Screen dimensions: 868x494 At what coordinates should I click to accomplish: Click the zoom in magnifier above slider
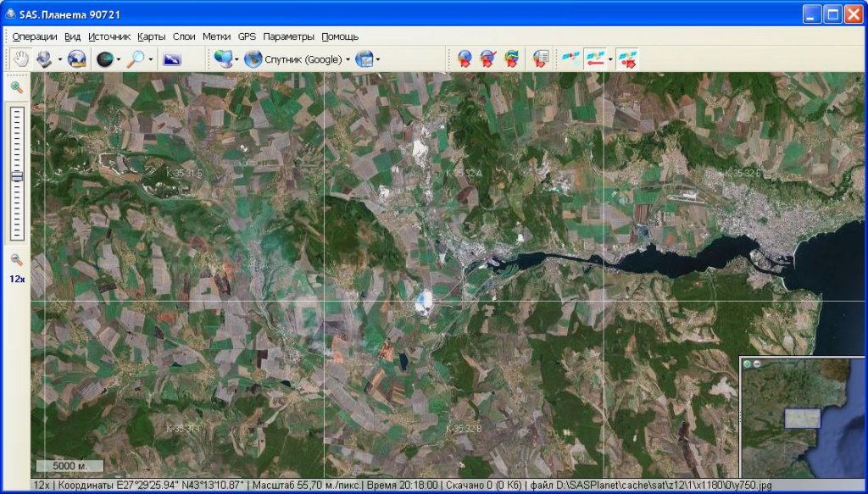(16, 87)
